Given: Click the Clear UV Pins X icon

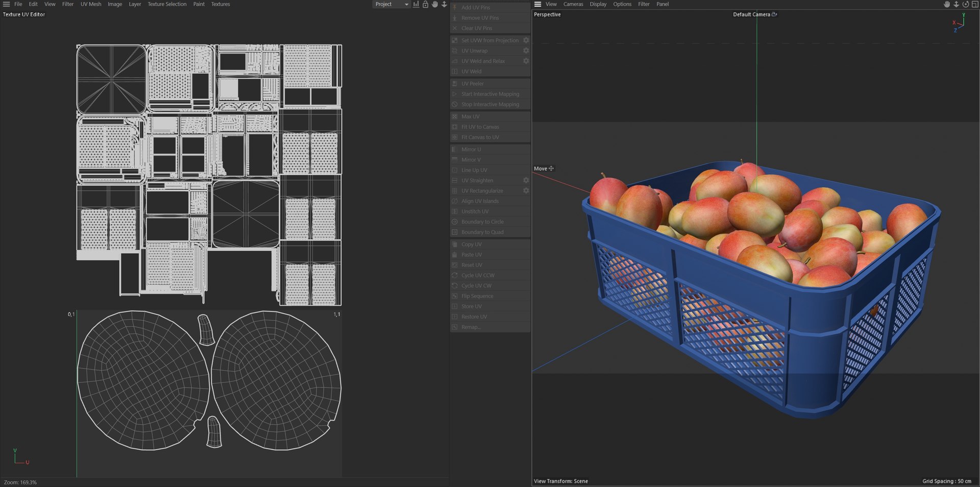Looking at the screenshot, I should point(455,28).
